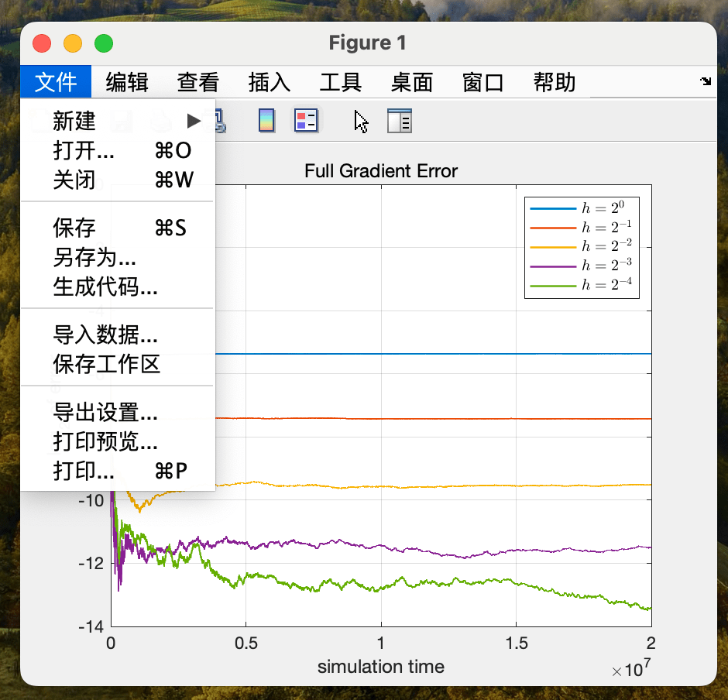The height and width of the screenshot is (700, 728).
Task: Choose 保存工作区 menu entry
Action: tap(107, 364)
